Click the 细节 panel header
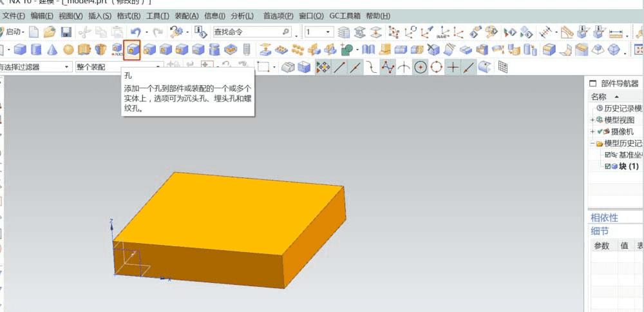 (600, 231)
